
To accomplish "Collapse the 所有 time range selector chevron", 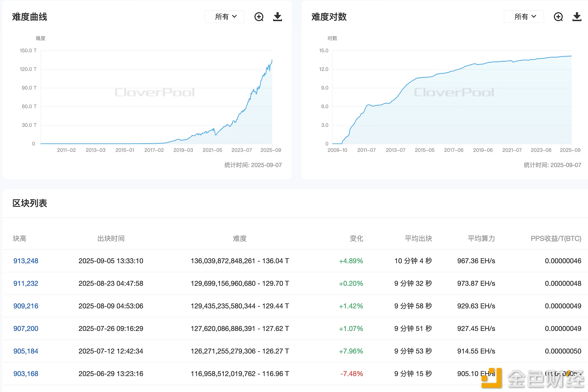I will point(234,16).
